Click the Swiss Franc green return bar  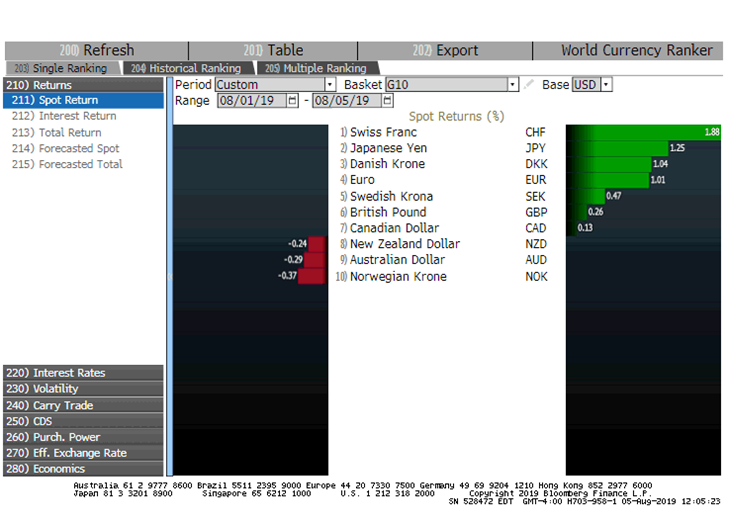click(643, 132)
